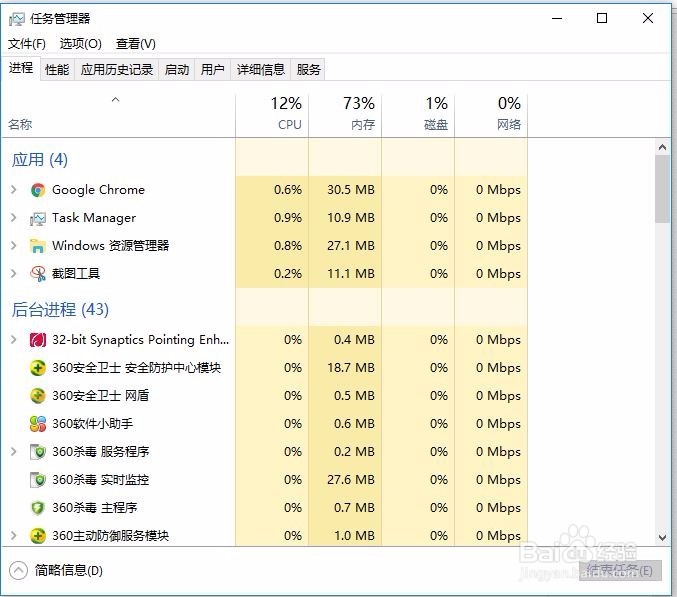Switch to the 详细信息 tab
This screenshot has width=677, height=597.
tap(261, 69)
